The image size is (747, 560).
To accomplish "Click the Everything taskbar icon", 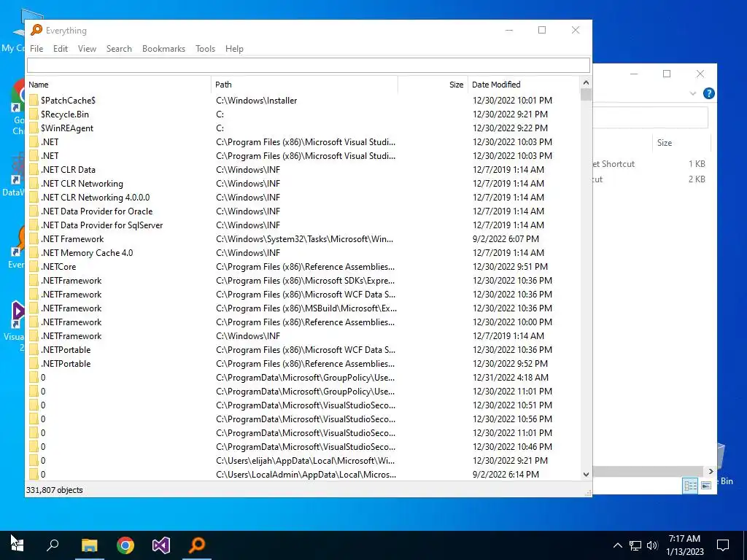I will [197, 545].
